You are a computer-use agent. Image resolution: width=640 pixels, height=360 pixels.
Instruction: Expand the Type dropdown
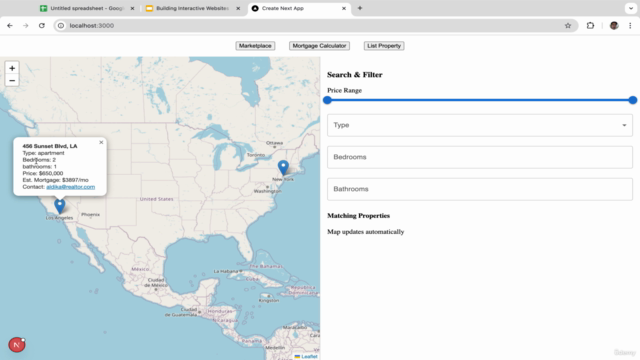480,125
